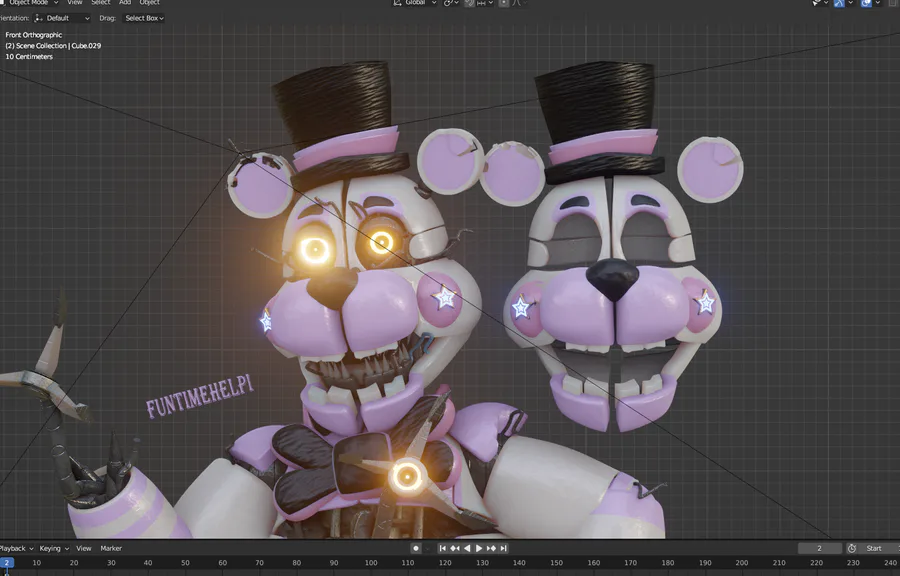Image resolution: width=900 pixels, height=576 pixels.
Task: Open the Drag Select Box dropdown
Action: (x=144, y=18)
